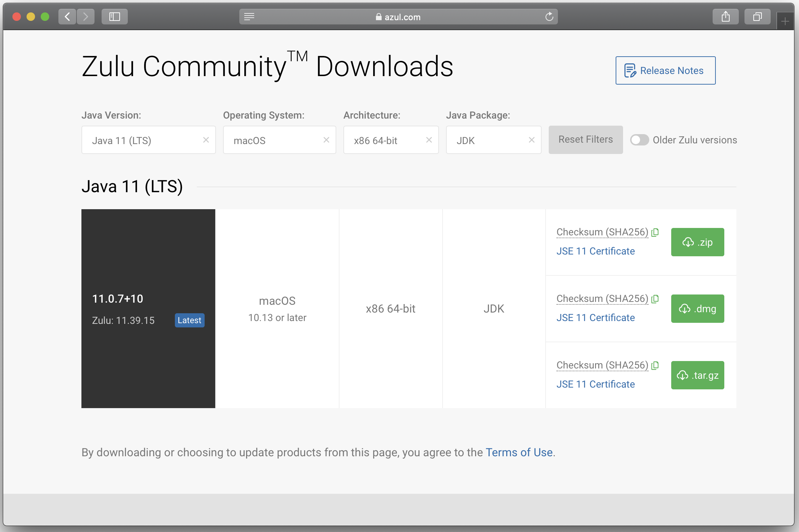Screen dimensions: 799x532
Task: Toggle the Safari sidebar
Action: click(114, 16)
